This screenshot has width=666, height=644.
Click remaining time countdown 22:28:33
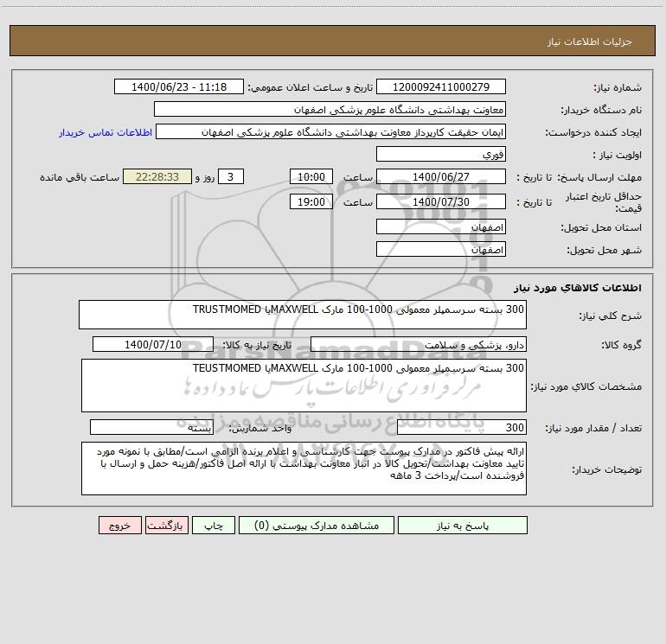click(x=157, y=176)
